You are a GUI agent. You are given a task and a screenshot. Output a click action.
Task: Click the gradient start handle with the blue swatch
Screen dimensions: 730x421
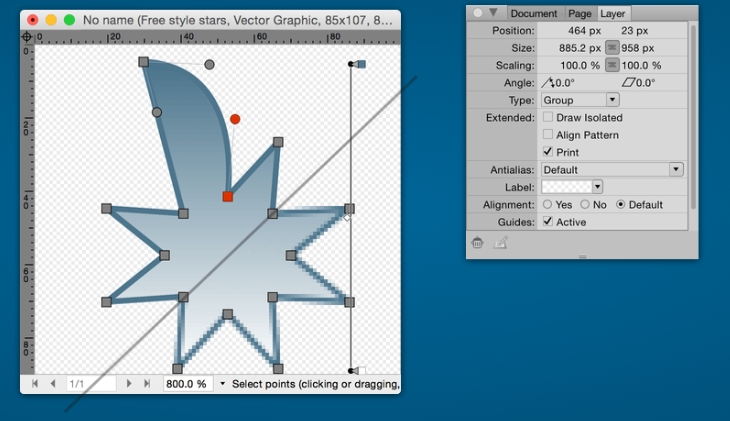358,64
